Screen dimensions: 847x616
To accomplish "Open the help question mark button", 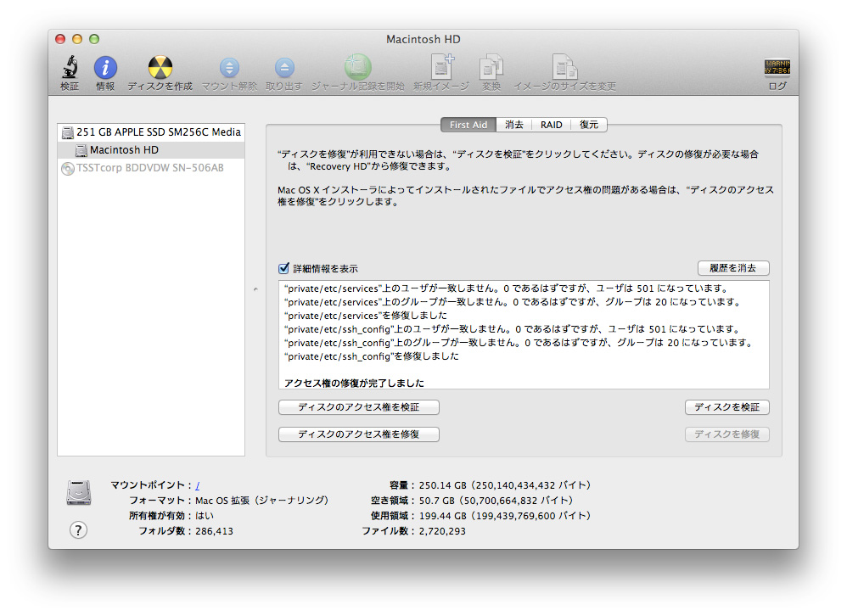I will click(x=78, y=530).
